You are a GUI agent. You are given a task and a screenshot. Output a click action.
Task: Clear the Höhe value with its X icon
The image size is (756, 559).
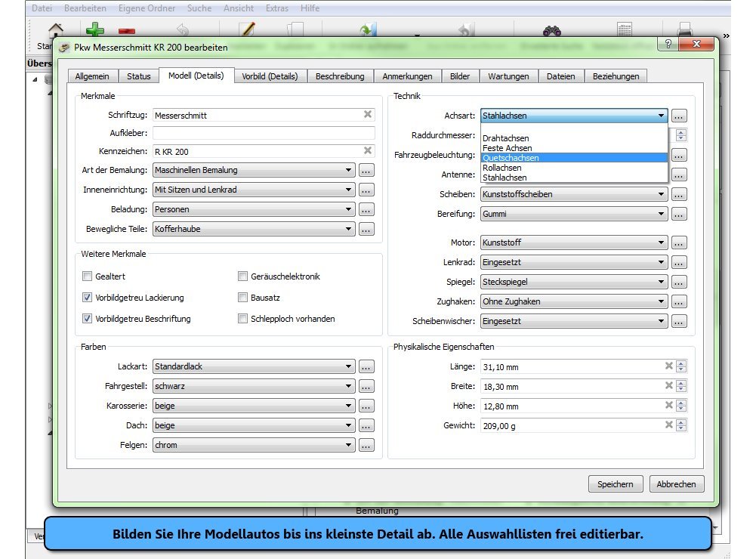click(668, 405)
